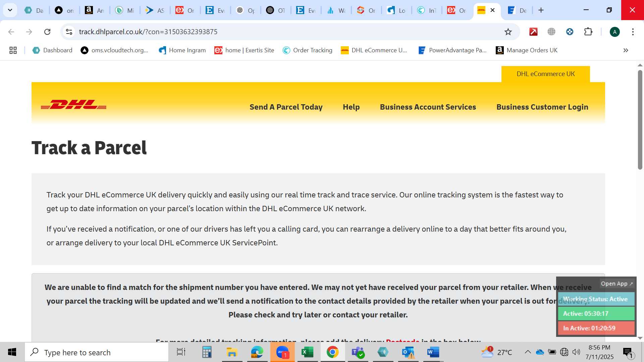644x362 pixels.
Task: Open the home | Exertis Site bookmark
Action: coord(244,50)
